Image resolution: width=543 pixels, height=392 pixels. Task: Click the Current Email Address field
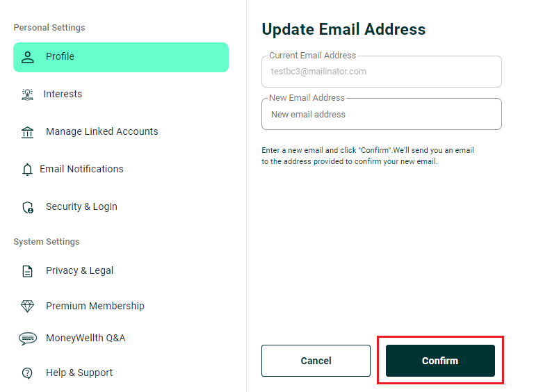(x=381, y=72)
